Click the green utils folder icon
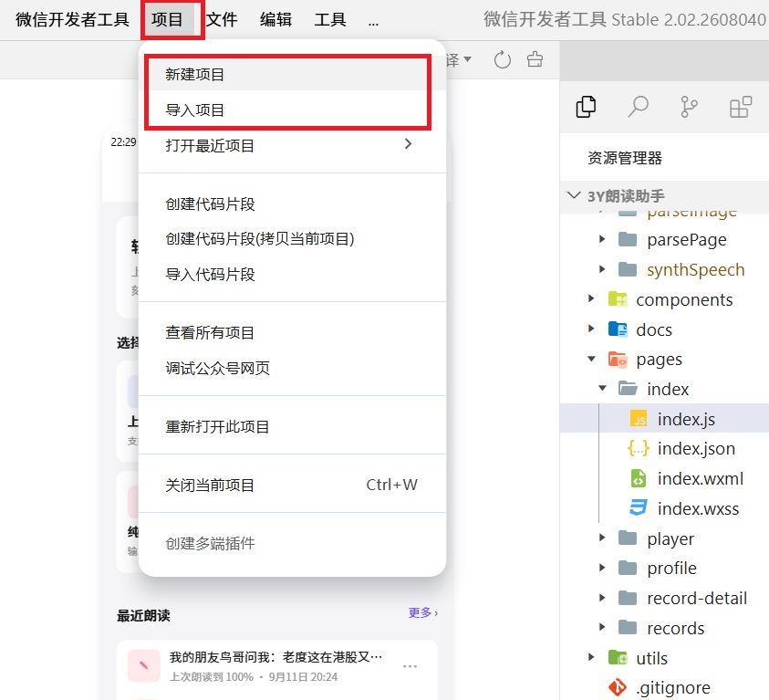Viewport: 769px width, 700px height. click(618, 657)
